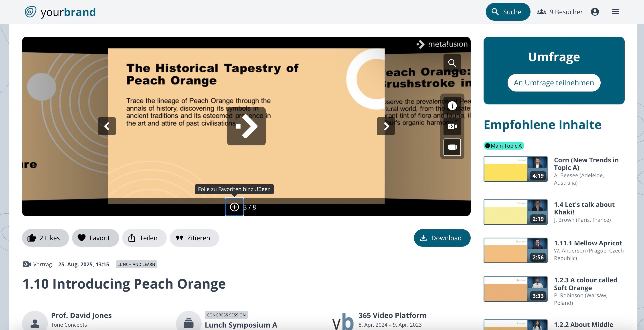Image resolution: width=644 pixels, height=330 pixels.
Task: Advance to the next slide
Action: click(x=386, y=126)
